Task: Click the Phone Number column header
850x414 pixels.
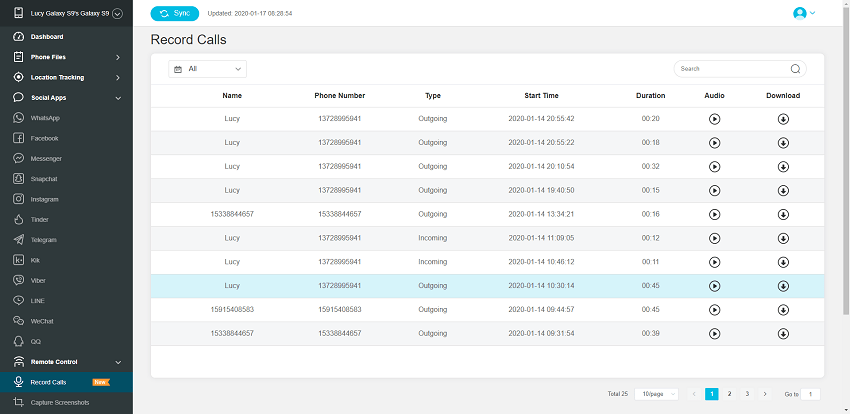Action: click(339, 95)
